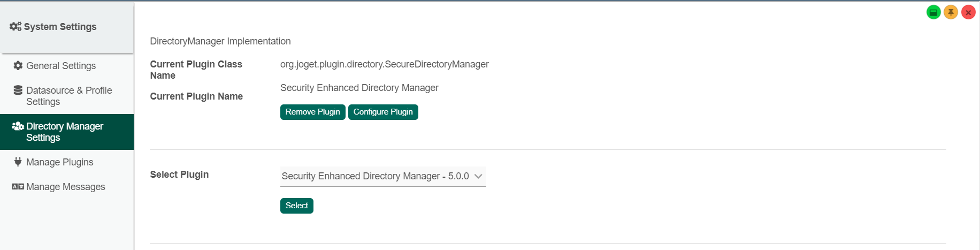Viewport: 980px width, 250px height.
Task: Click the System Settings header
Action: point(60,27)
